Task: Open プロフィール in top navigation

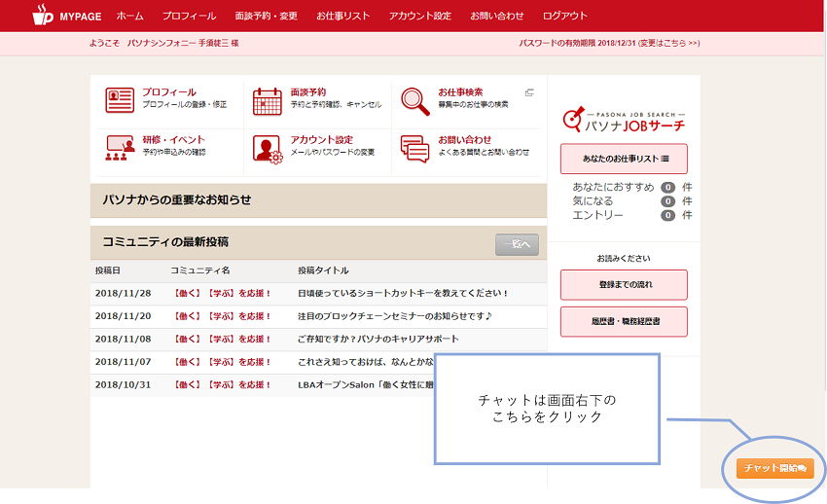Action: point(189,16)
